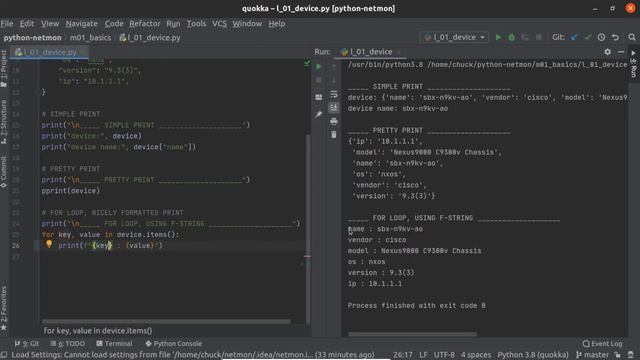Click the editor horizontal scrollbar

[x=167, y=321]
